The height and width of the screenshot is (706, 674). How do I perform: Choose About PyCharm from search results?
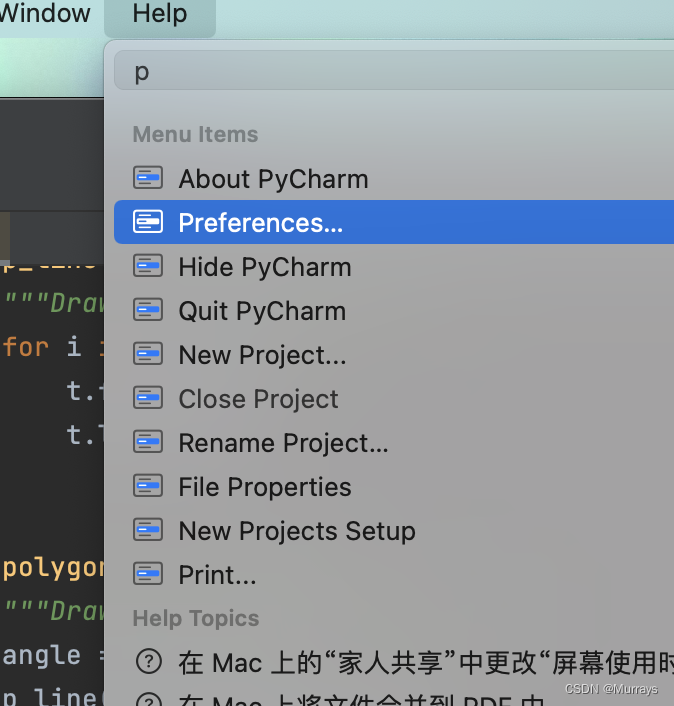click(x=394, y=178)
